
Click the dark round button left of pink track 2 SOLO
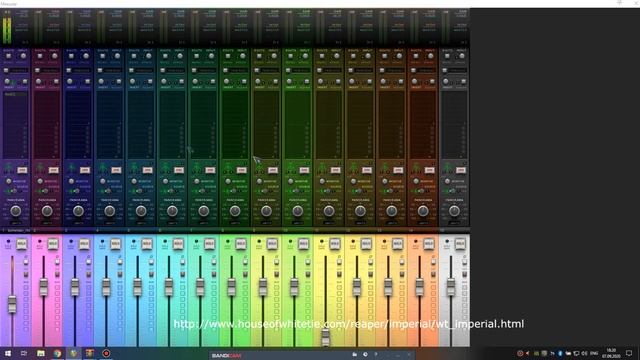[x=40, y=242]
